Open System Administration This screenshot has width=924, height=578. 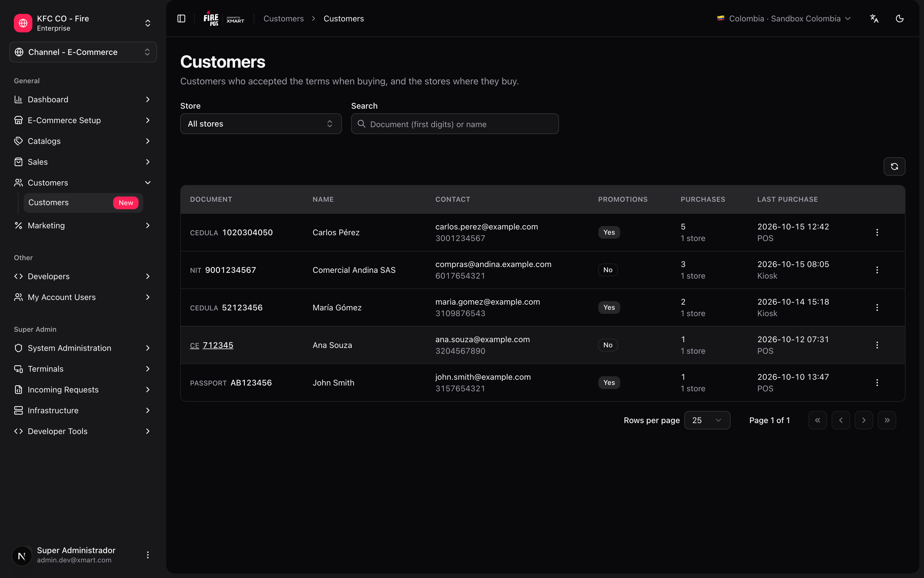(83, 348)
